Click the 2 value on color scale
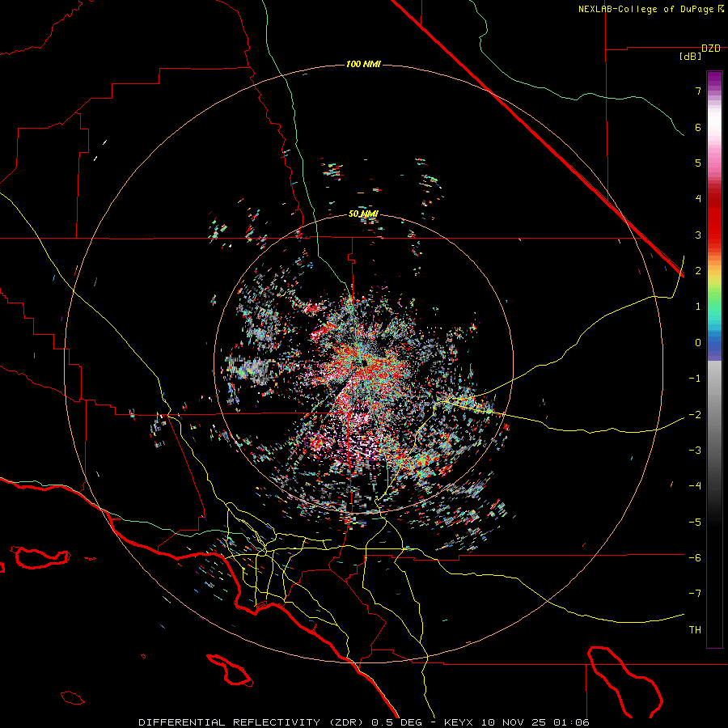 click(x=698, y=271)
